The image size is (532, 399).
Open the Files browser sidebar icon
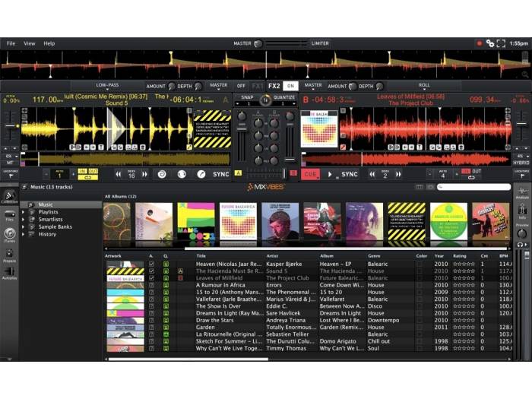9,215
